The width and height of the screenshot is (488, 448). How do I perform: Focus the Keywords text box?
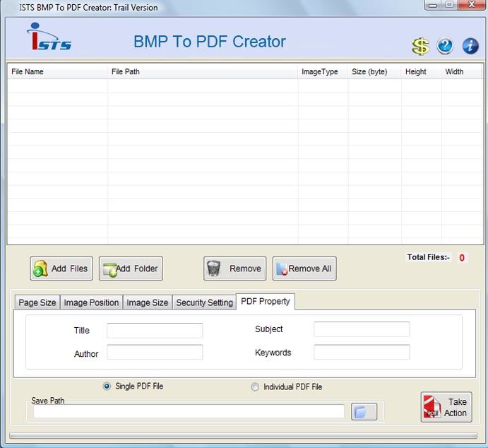click(362, 352)
